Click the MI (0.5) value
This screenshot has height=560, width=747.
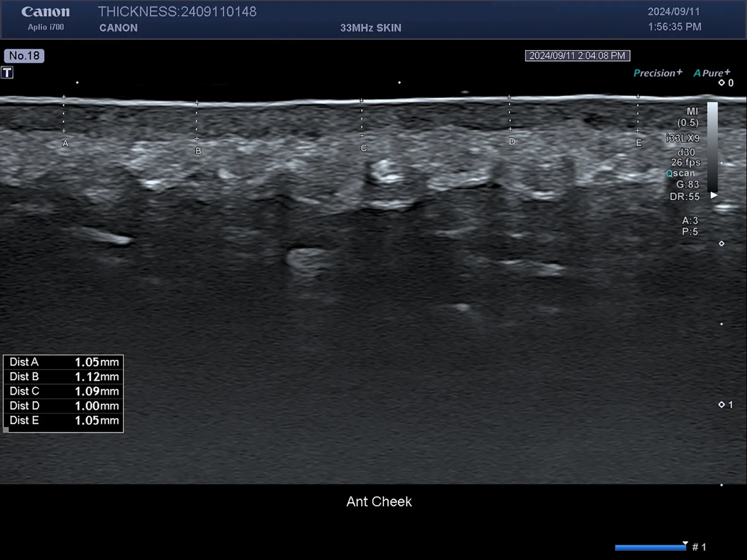tap(689, 117)
